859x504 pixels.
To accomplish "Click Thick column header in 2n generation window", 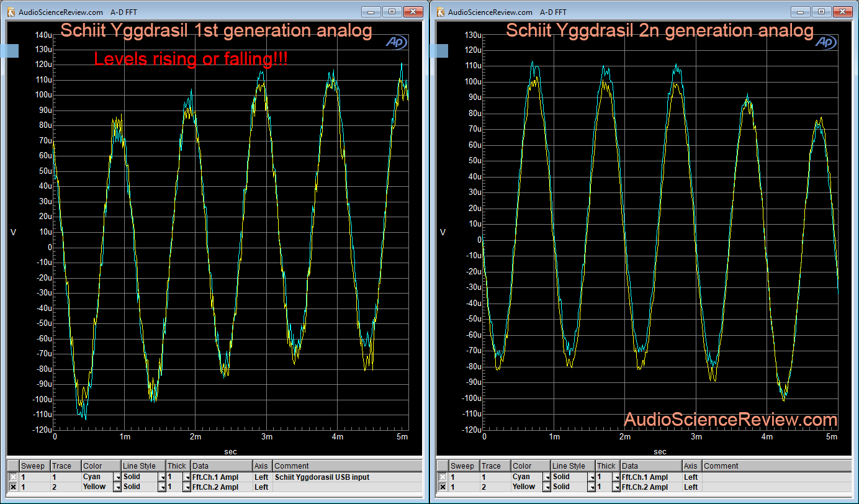I will pos(607,466).
